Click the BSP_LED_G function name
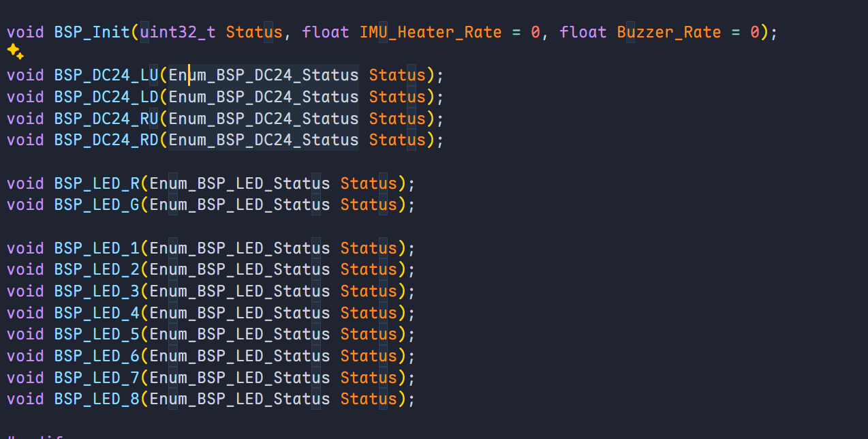Viewport: 868px width, 439px height. [97, 205]
